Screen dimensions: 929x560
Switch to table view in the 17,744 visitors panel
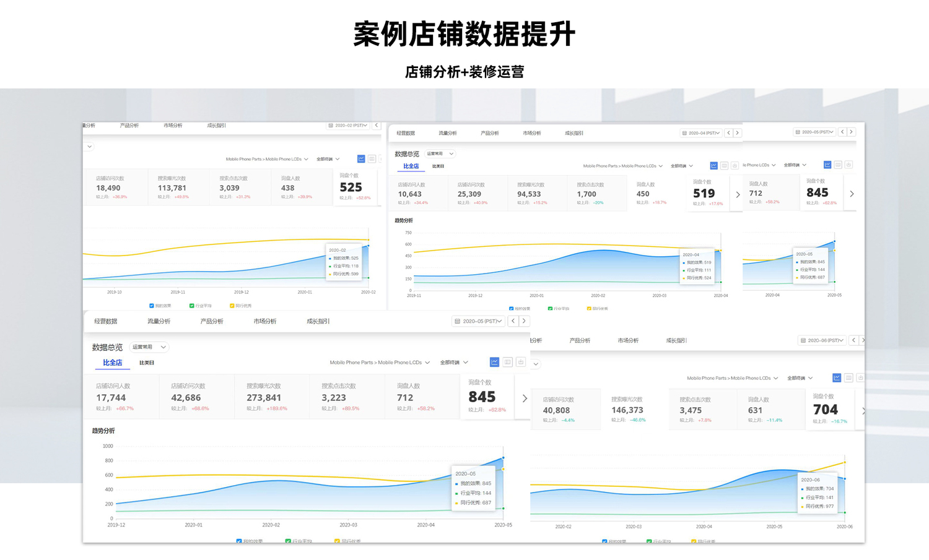point(507,362)
